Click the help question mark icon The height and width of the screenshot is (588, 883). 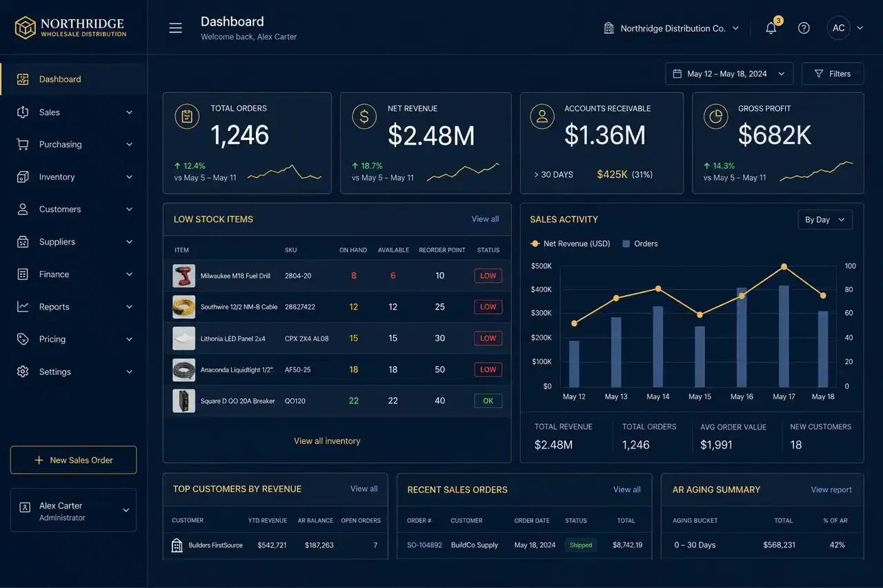(x=804, y=28)
